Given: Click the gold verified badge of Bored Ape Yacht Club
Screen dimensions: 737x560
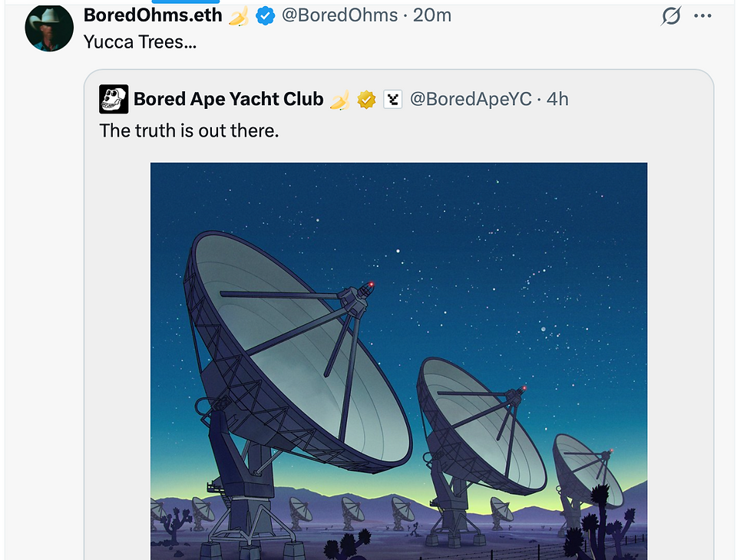Looking at the screenshot, I should point(367,100).
